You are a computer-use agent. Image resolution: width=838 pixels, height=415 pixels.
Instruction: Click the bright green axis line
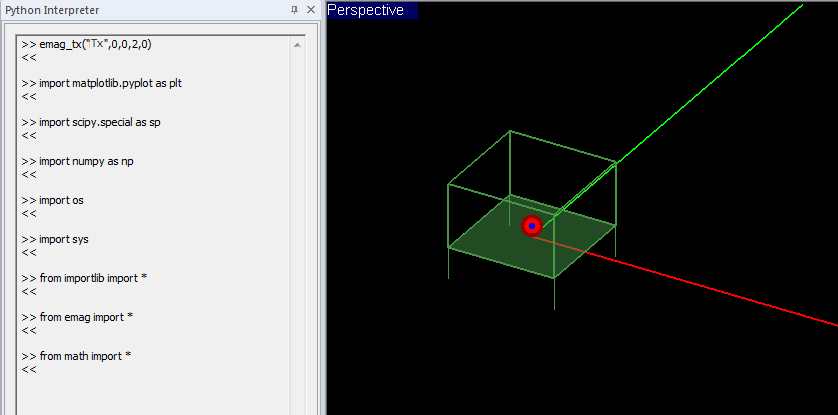click(700, 89)
